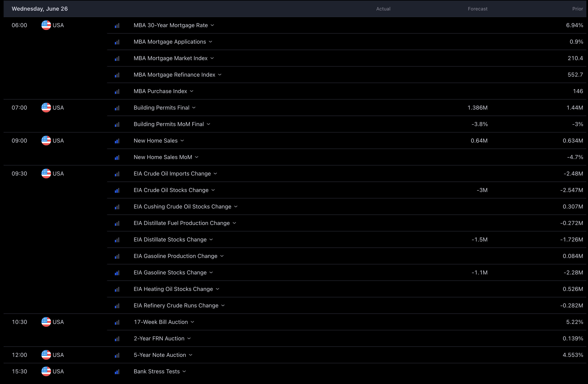Image resolution: width=588 pixels, height=384 pixels.
Task: Open the MBA Purchase Index event
Action: point(160,91)
